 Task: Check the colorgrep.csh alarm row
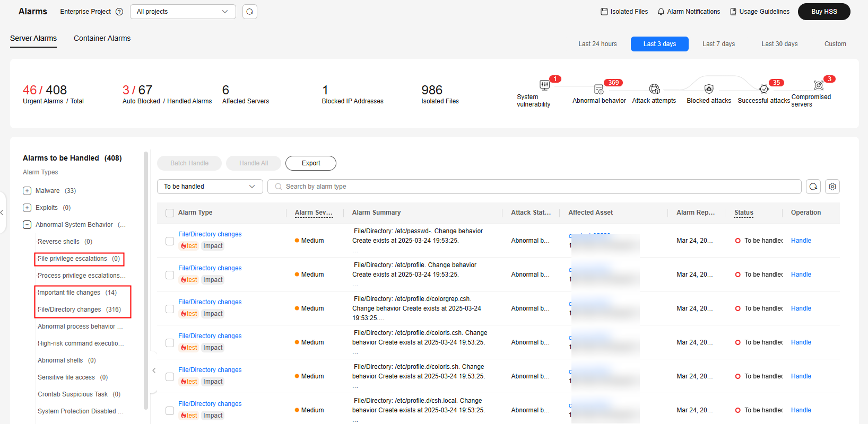[170, 309]
